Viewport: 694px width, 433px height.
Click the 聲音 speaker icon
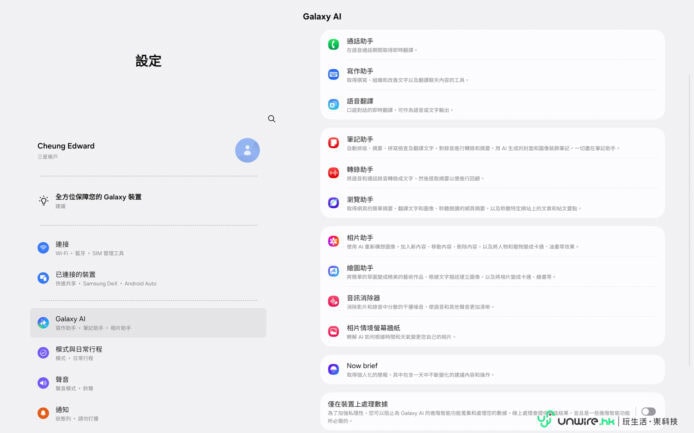[x=43, y=383]
